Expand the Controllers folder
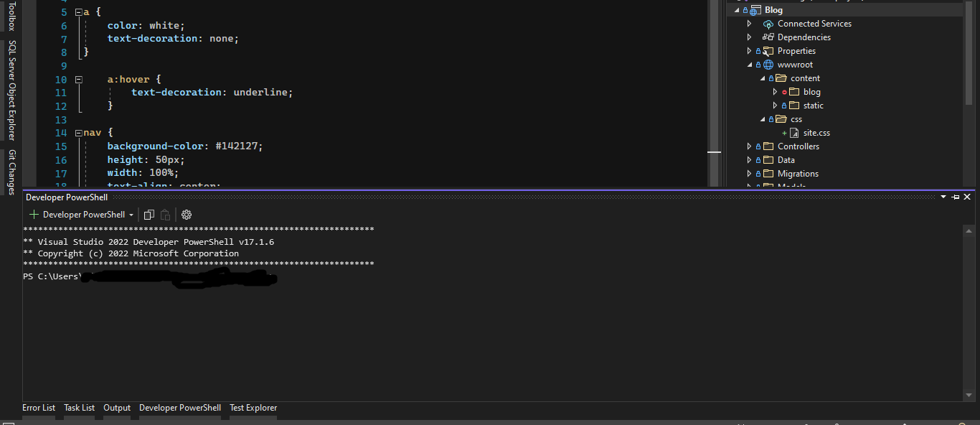Image resolution: width=980 pixels, height=425 pixels. click(x=749, y=146)
